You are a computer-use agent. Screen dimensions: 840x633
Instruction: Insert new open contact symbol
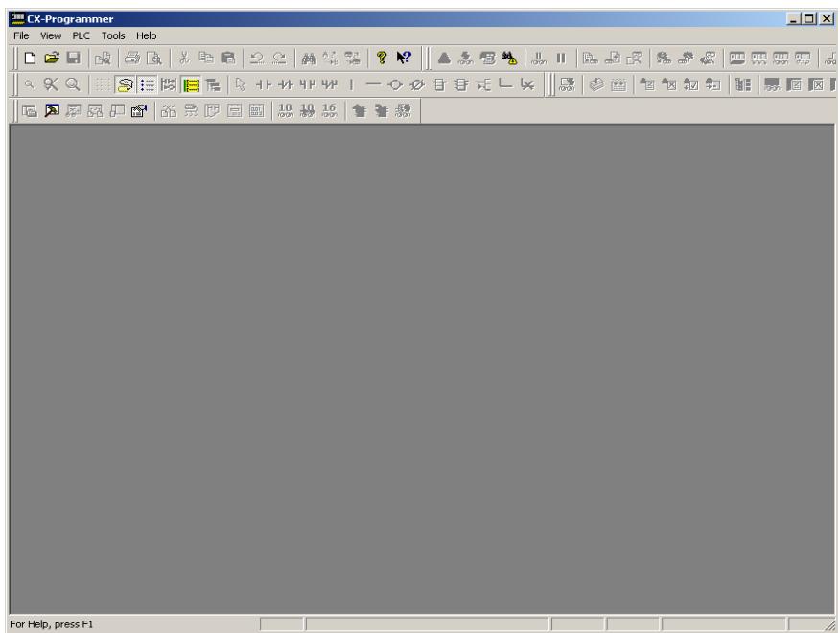[263, 84]
